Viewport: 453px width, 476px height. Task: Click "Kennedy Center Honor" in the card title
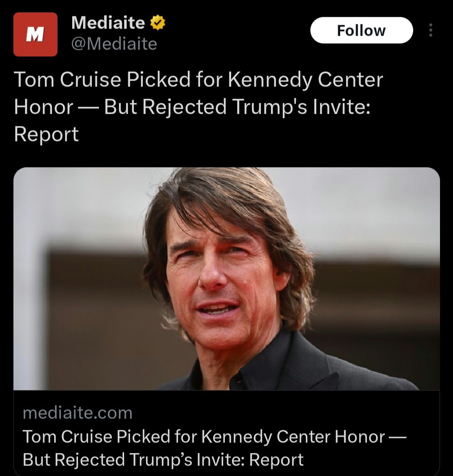pos(293,437)
